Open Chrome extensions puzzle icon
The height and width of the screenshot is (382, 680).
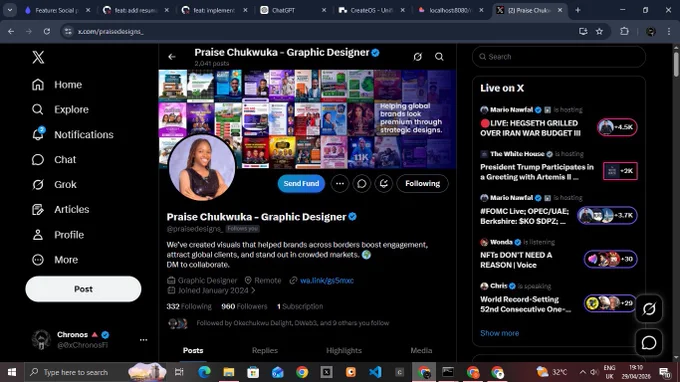[624, 31]
